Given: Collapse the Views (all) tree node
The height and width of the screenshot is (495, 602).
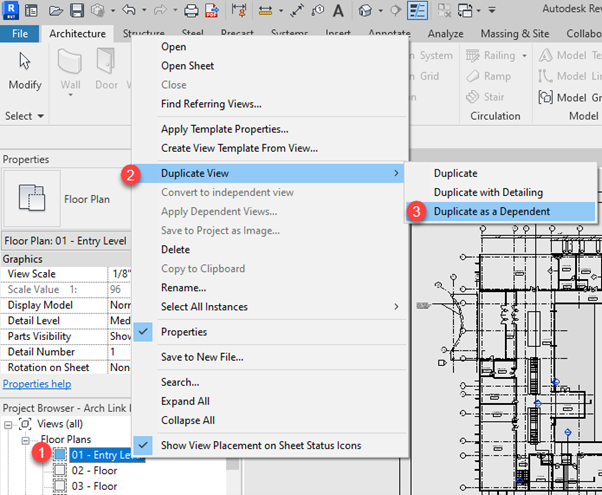Looking at the screenshot, I should coord(8,425).
